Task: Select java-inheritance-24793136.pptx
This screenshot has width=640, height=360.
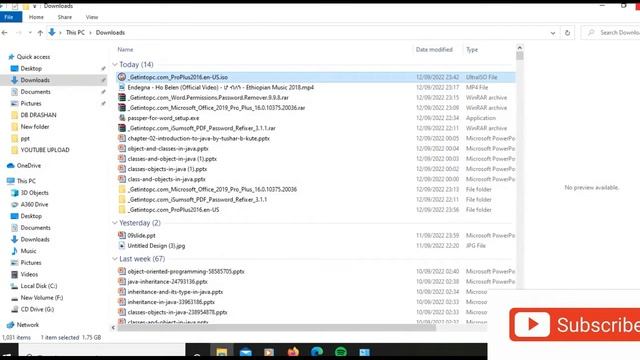Action: click(x=167, y=282)
